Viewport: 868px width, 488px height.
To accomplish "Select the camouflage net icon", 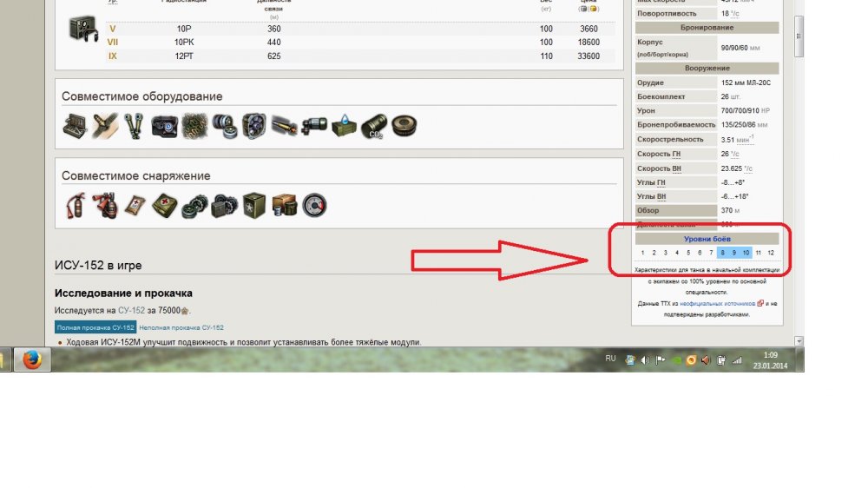I will (x=194, y=126).
